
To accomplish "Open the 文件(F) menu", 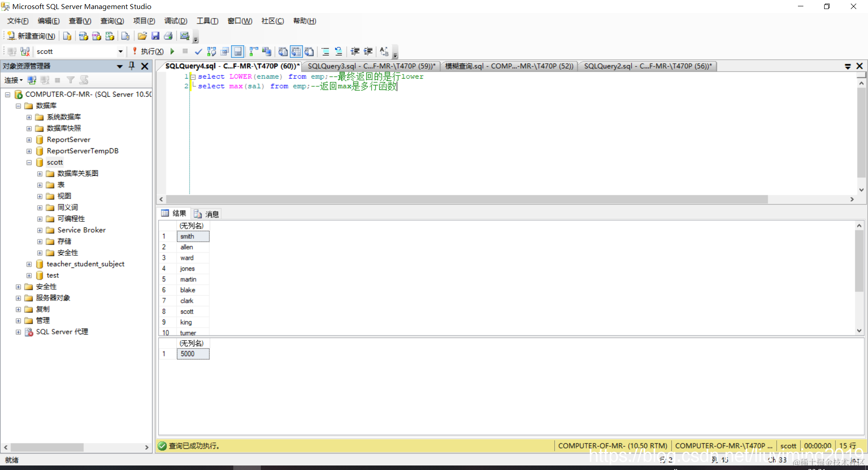I will point(18,21).
